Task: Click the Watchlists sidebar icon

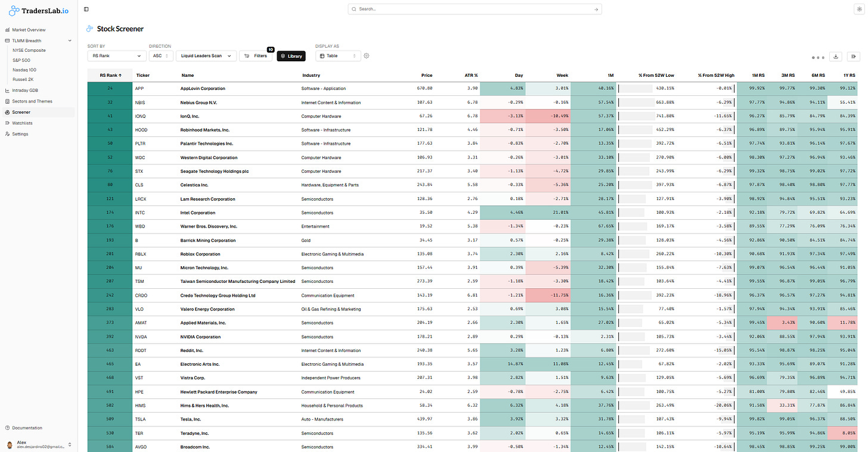Action: point(7,123)
